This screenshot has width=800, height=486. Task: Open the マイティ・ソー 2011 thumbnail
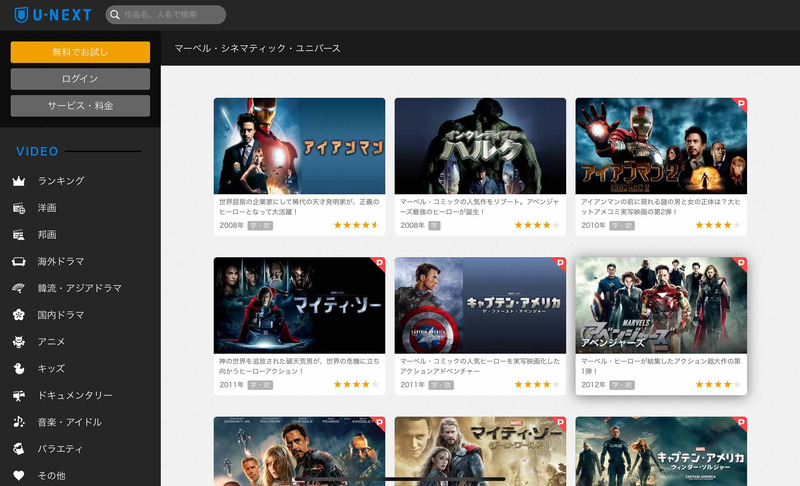click(x=299, y=305)
